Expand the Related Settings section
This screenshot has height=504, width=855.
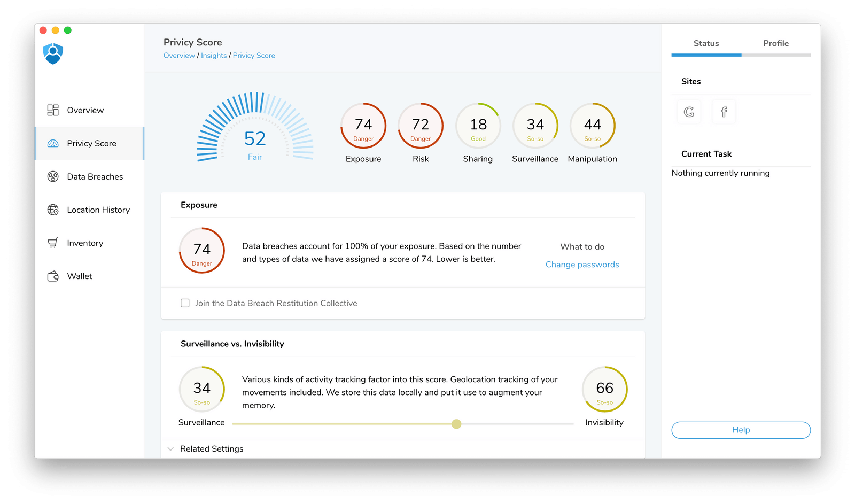(171, 449)
